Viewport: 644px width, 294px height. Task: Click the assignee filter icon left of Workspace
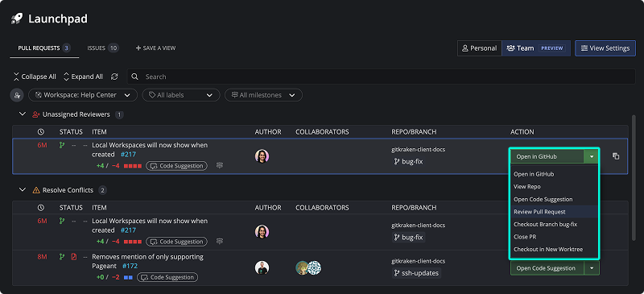tap(17, 95)
